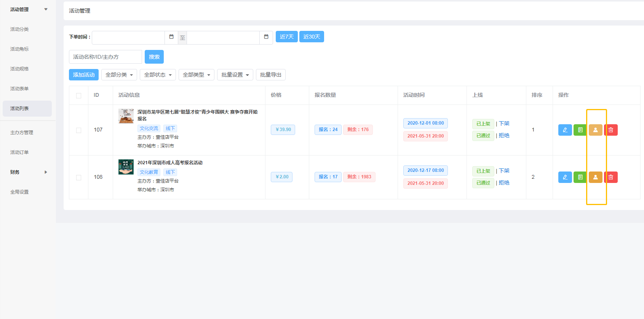Click the 添加活动 button
644x319 pixels.
click(x=84, y=75)
